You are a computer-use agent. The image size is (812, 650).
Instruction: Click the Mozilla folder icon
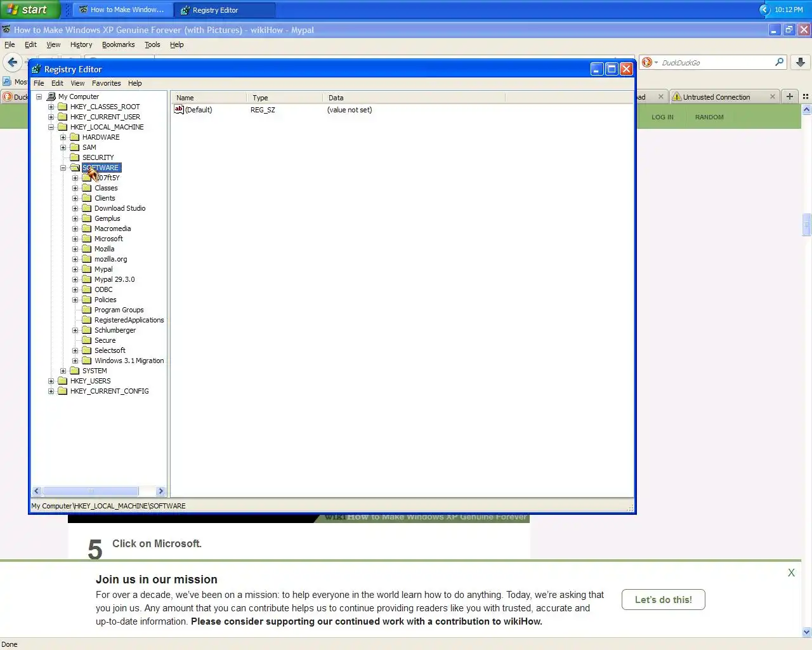tap(87, 249)
